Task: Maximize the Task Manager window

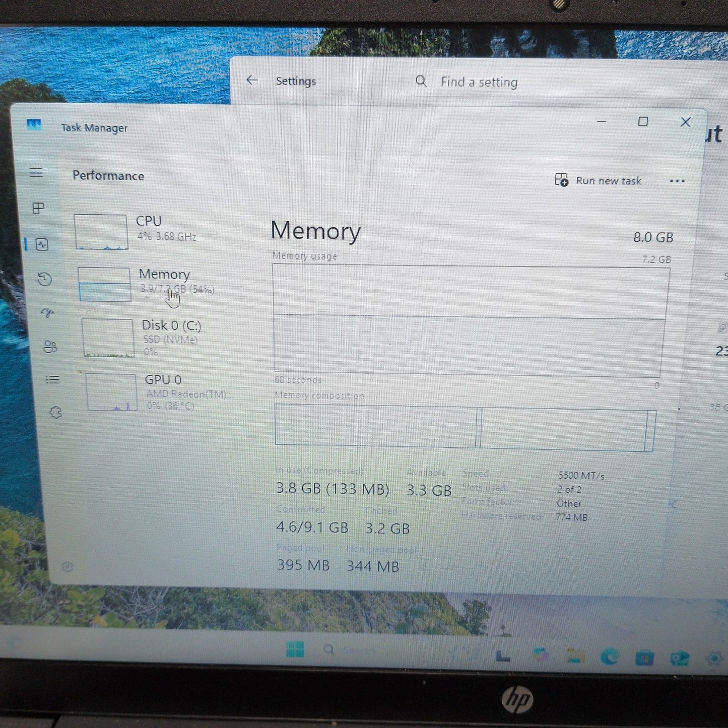Action: click(x=643, y=121)
